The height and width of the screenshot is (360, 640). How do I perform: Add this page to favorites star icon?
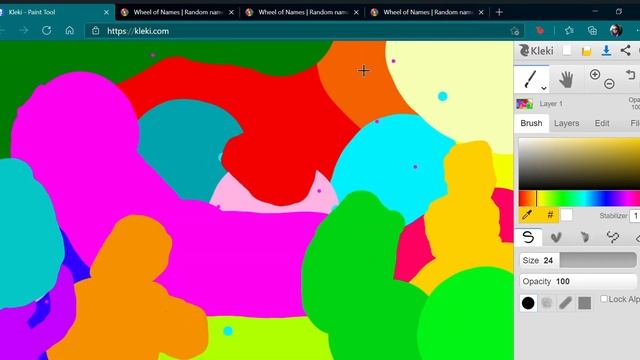(515, 31)
